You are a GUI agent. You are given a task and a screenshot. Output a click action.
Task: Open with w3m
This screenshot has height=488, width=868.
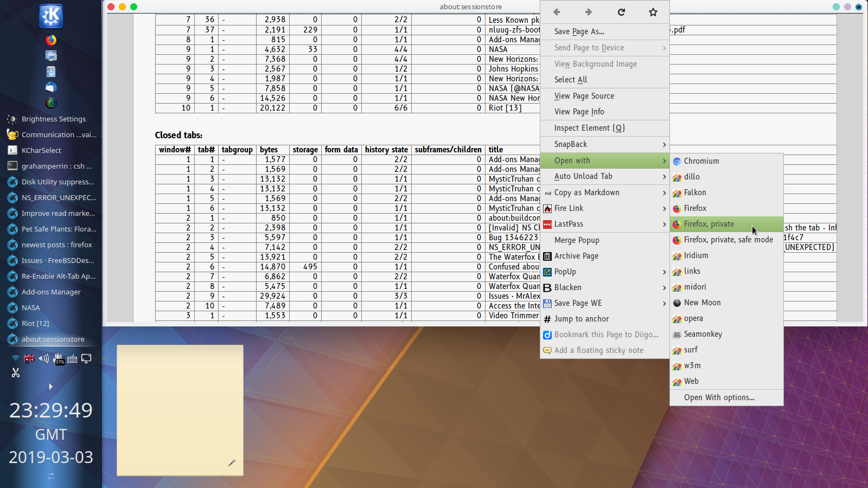click(x=726, y=365)
